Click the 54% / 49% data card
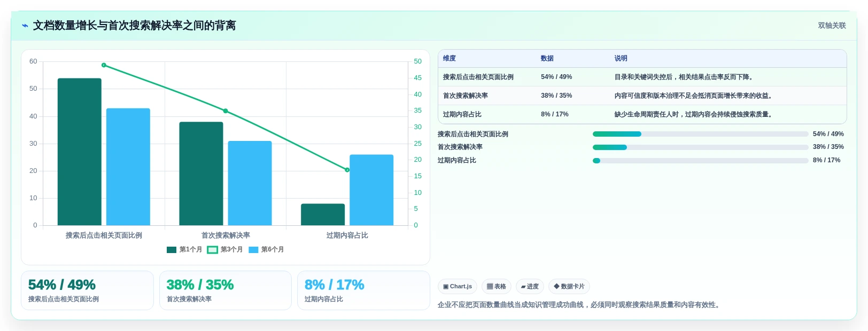 (x=87, y=290)
